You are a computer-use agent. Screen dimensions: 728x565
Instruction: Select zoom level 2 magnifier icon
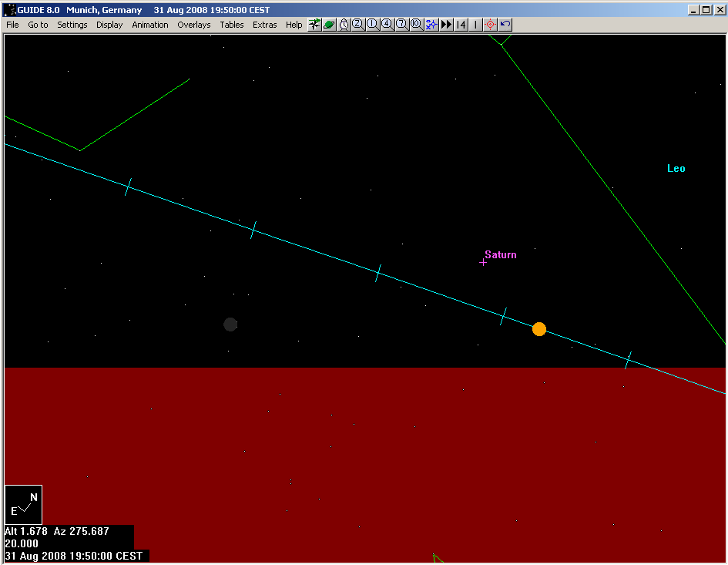click(x=357, y=25)
